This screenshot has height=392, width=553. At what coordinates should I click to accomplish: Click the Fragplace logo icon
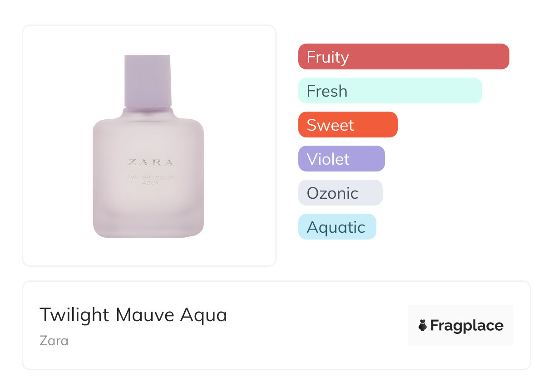coord(423,325)
